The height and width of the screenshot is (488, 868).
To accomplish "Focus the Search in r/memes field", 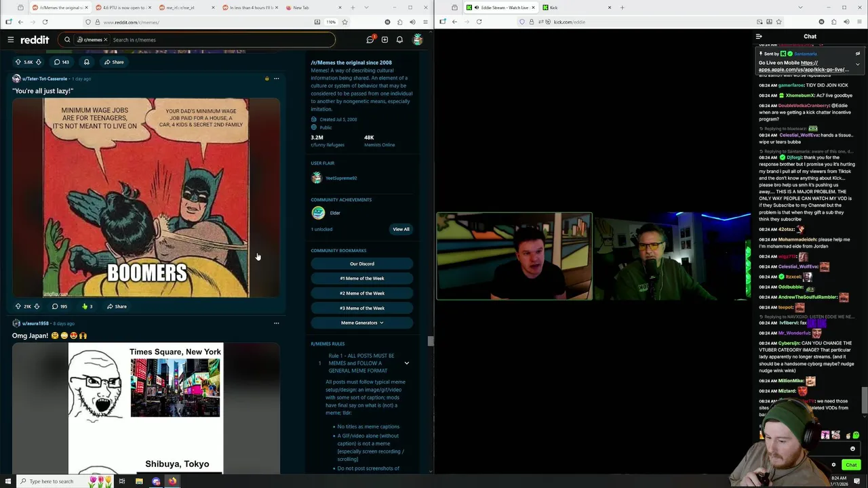I will (x=220, y=40).
